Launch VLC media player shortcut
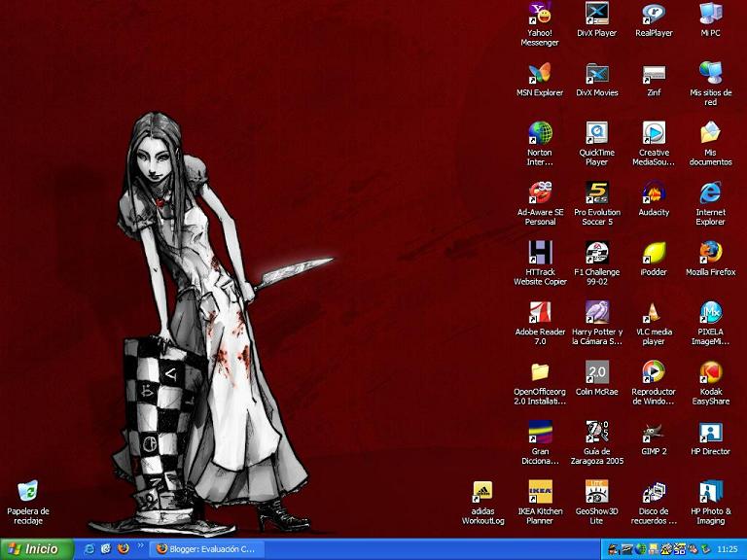747x560 pixels. coord(654,312)
